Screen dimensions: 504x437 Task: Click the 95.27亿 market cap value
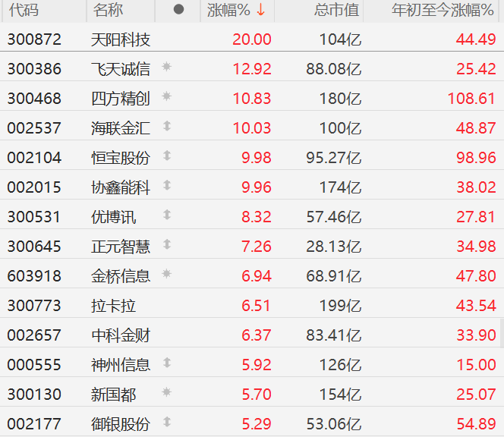[x=334, y=158]
